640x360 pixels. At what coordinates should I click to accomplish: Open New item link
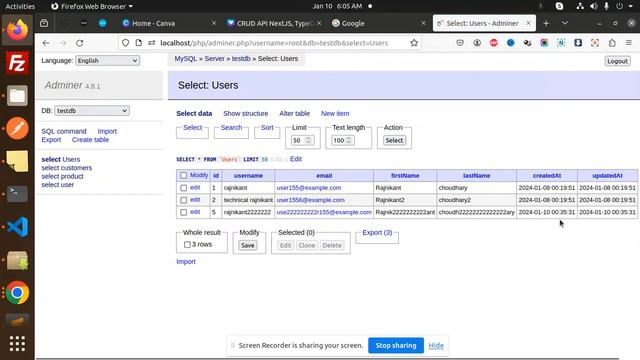335,113
